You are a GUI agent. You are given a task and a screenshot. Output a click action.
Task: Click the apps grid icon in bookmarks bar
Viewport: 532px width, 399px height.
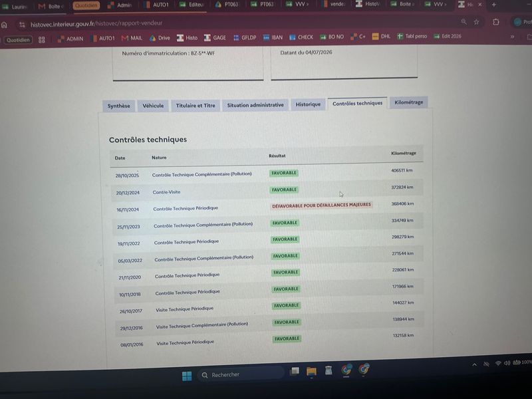point(42,40)
